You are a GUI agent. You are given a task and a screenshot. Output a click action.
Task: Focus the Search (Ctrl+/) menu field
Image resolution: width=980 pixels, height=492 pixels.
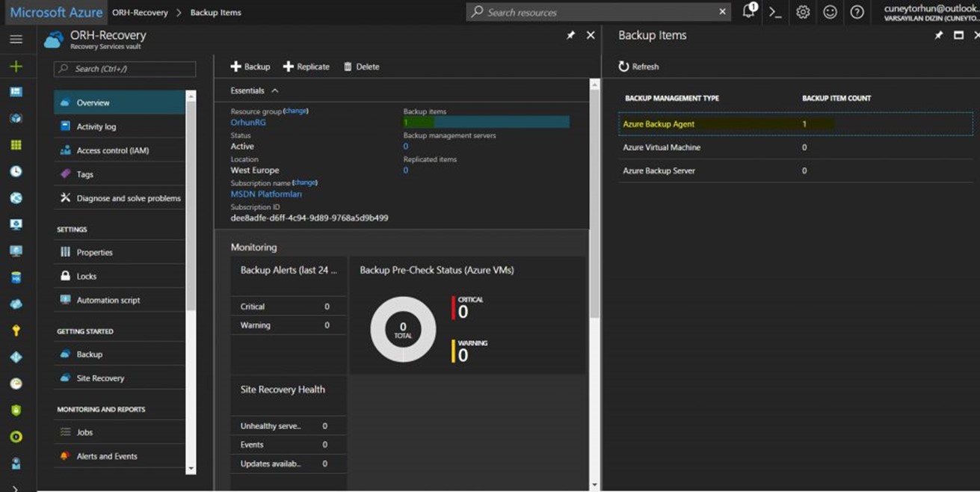pos(125,69)
